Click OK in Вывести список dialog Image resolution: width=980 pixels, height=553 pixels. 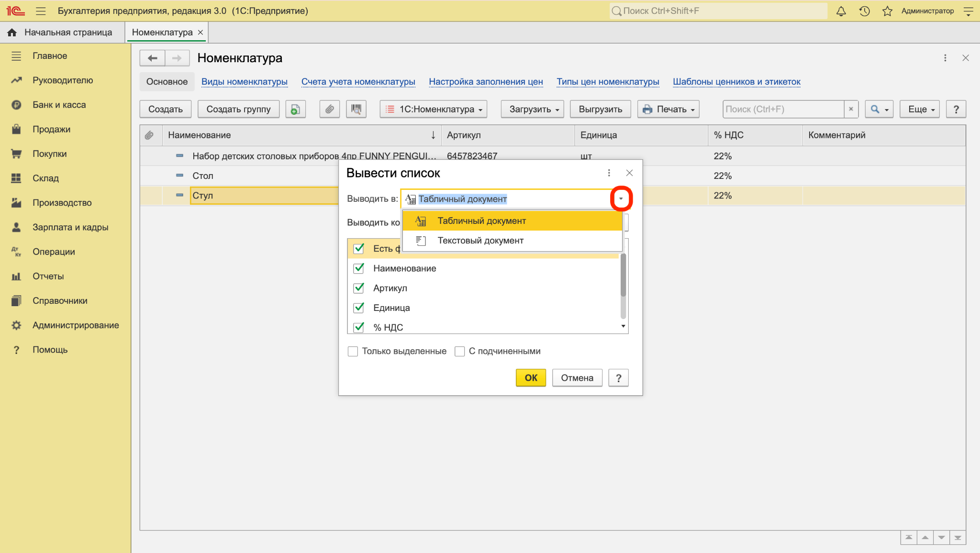[531, 378]
